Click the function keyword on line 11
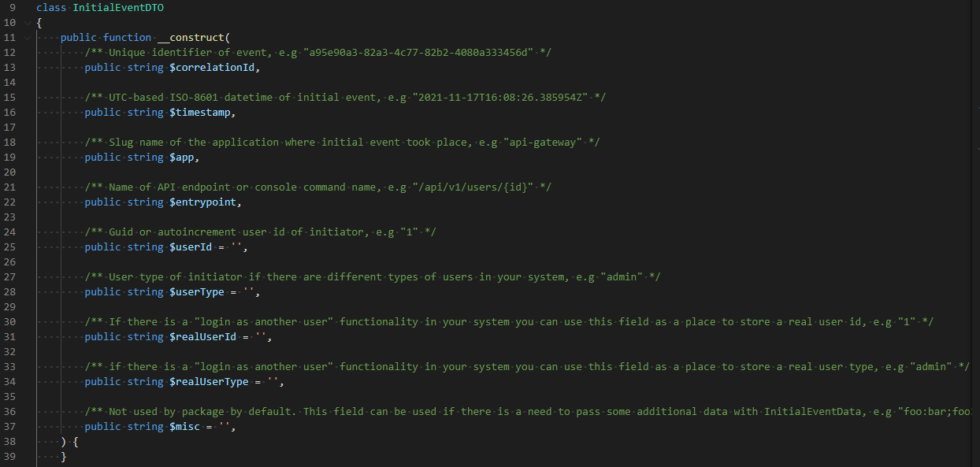Viewport: 980px width, 467px height. [127, 37]
